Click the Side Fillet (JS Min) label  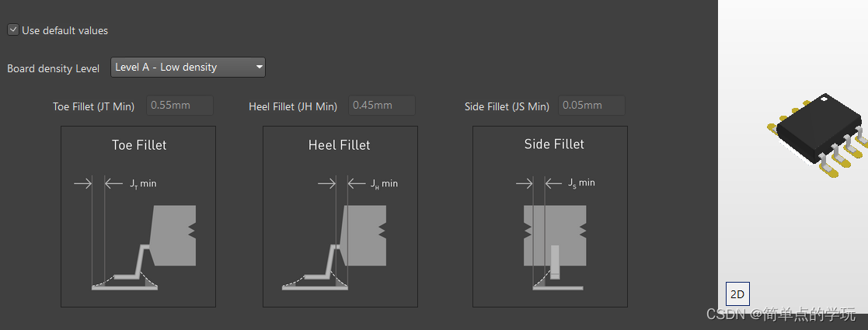507,106
